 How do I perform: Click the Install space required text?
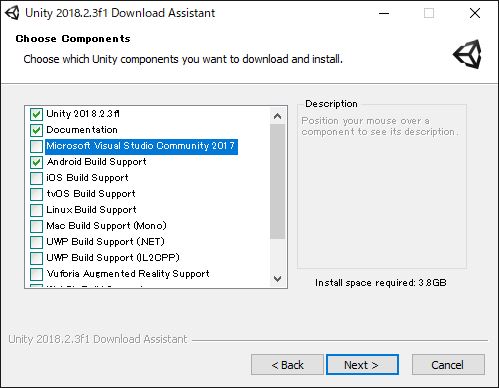click(x=381, y=283)
